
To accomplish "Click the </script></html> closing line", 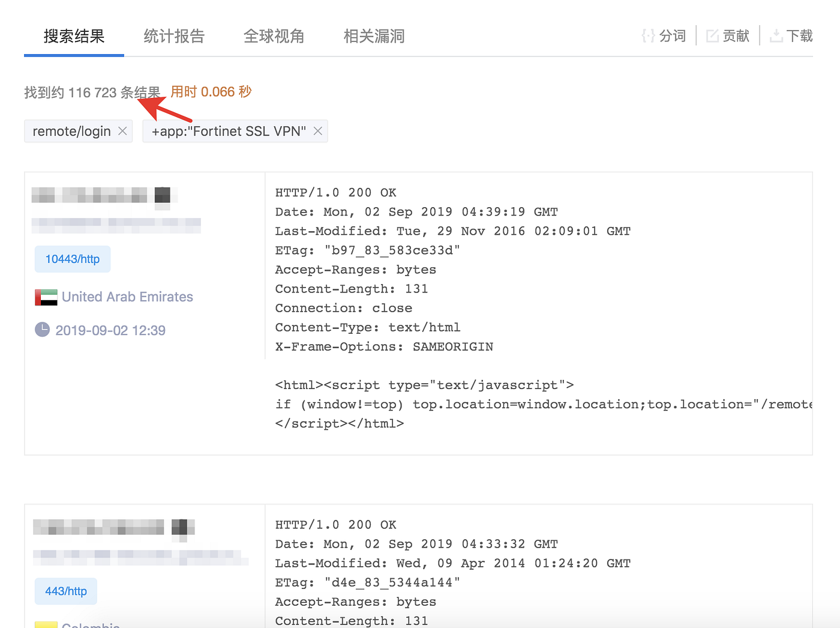I will coord(340,423).
